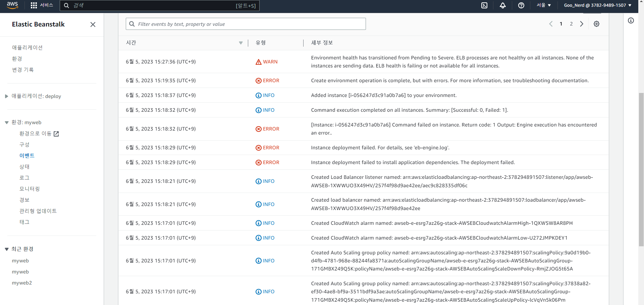The width and height of the screenshot is (644, 305).
Task: Open the help question mark icon
Action: 521,5
